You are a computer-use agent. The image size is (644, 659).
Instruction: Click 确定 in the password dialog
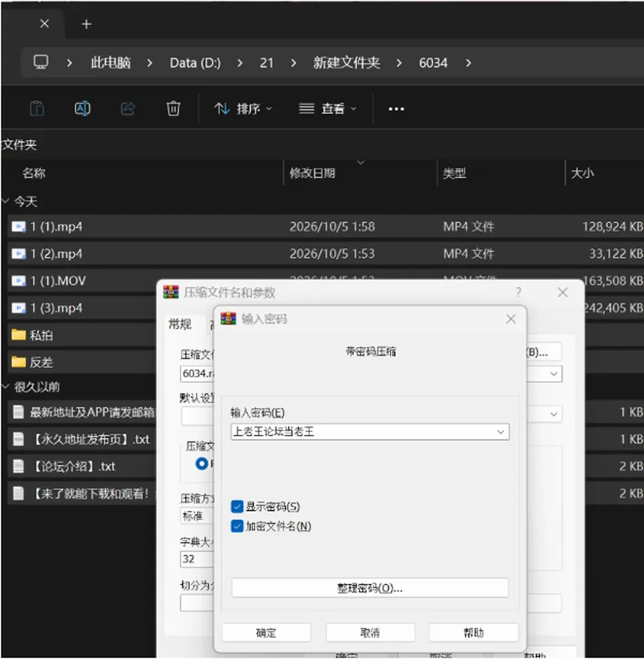pos(266,633)
